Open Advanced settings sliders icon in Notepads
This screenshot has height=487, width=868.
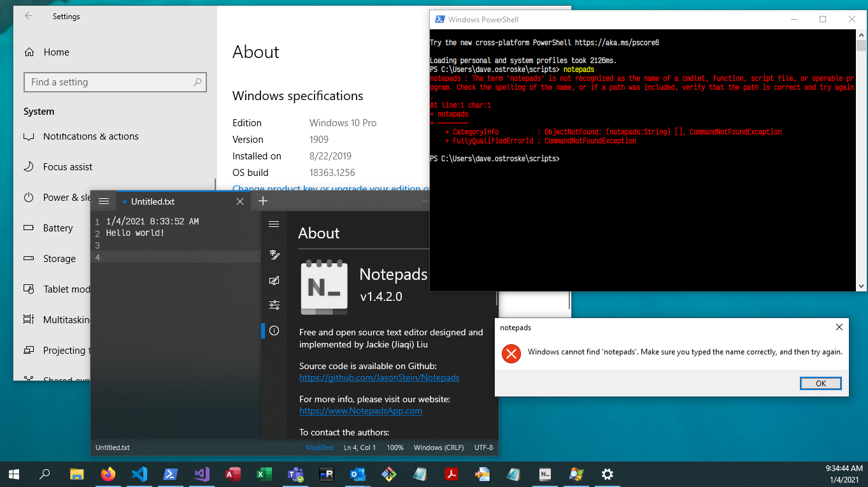coord(274,305)
